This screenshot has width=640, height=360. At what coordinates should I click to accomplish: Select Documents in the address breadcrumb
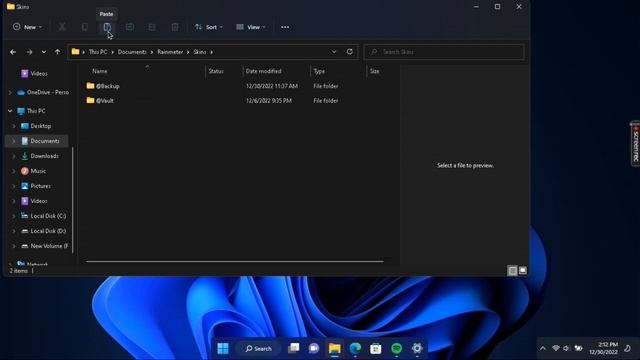point(132,52)
